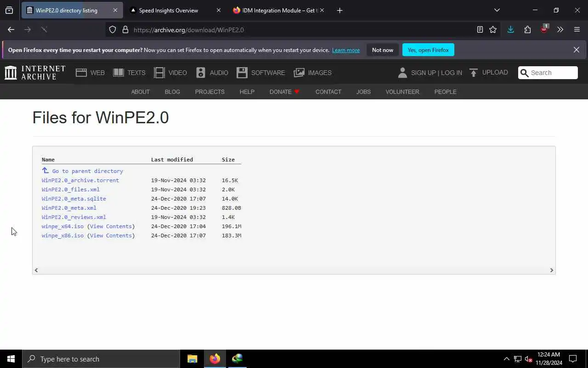Open the AUDIO section icon
The image size is (588, 368).
[201, 73]
